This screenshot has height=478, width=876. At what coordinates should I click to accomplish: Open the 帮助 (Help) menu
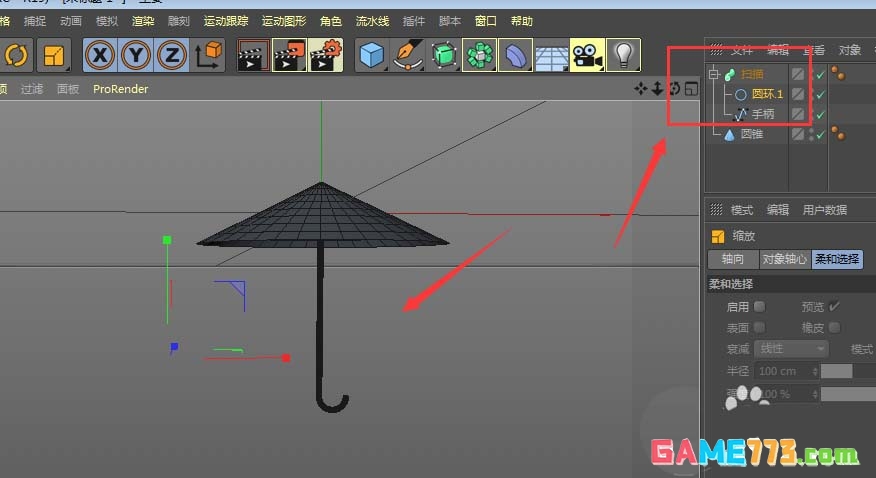pyautogui.click(x=521, y=21)
